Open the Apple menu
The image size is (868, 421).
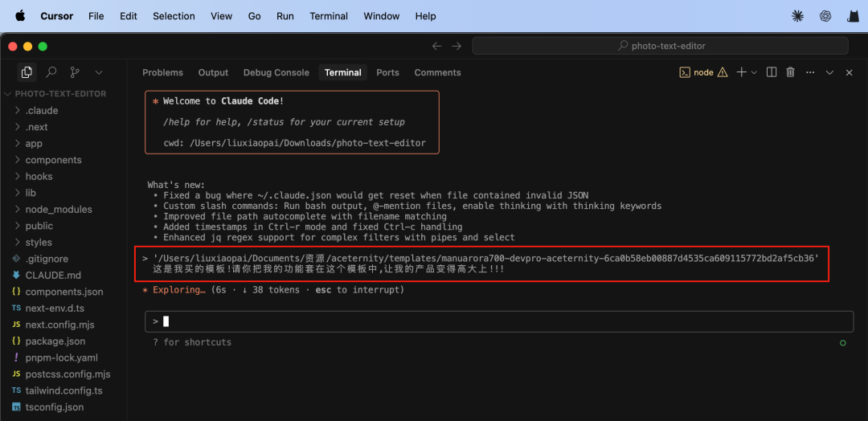[x=20, y=16]
